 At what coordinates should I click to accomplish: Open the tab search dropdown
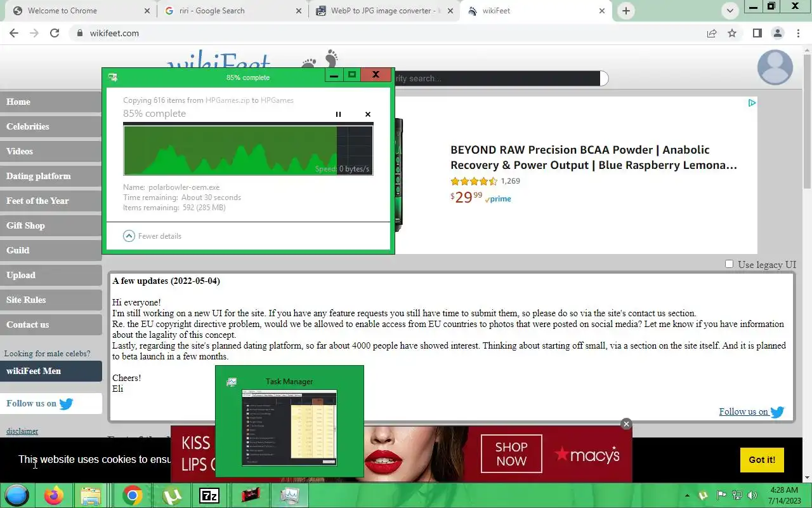coord(730,11)
